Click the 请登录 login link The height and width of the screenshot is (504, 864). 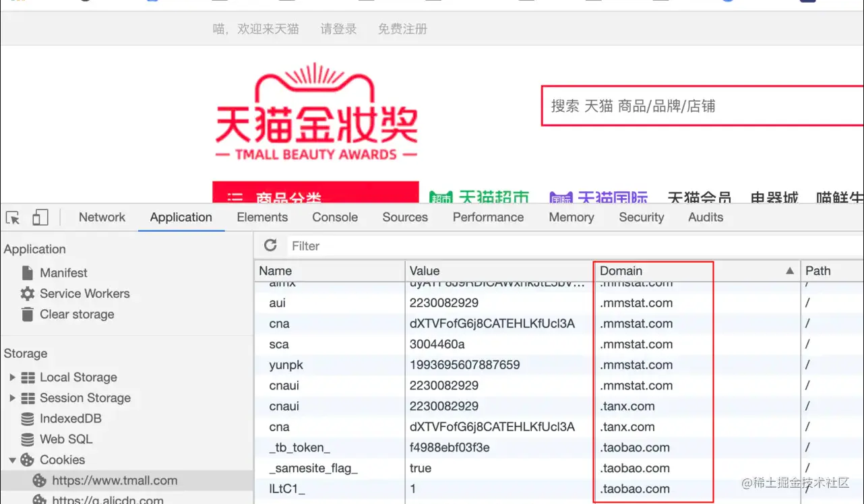coord(338,29)
